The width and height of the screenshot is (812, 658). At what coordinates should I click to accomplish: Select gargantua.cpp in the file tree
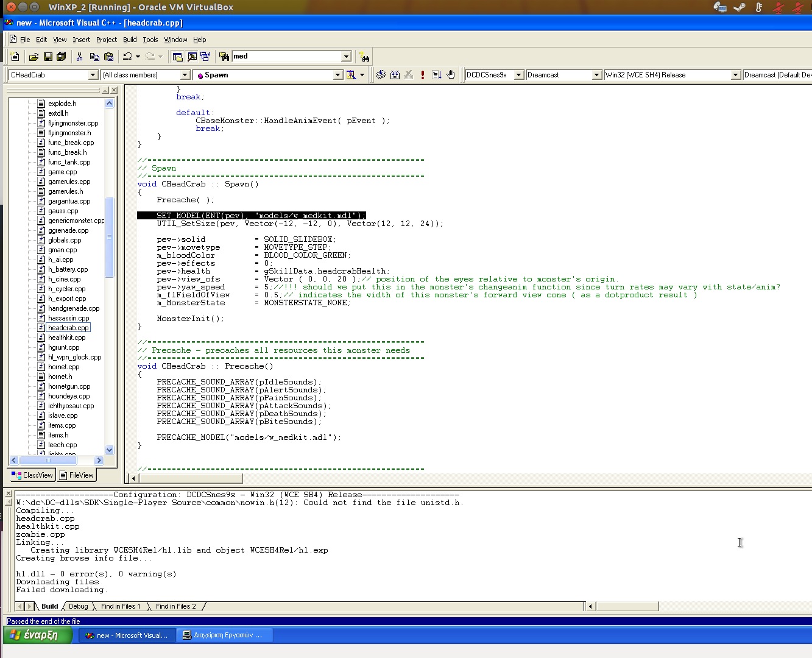point(69,201)
